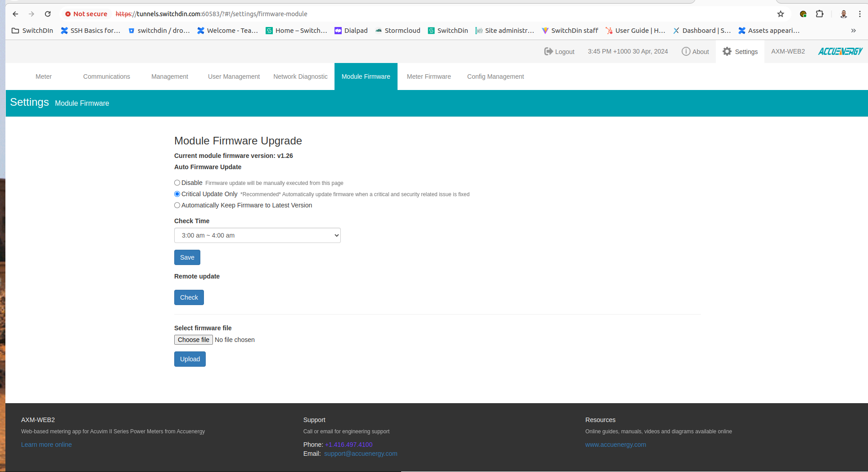Open Home – Switch... bookmark
This screenshot has height=472, width=868.
[296, 31]
